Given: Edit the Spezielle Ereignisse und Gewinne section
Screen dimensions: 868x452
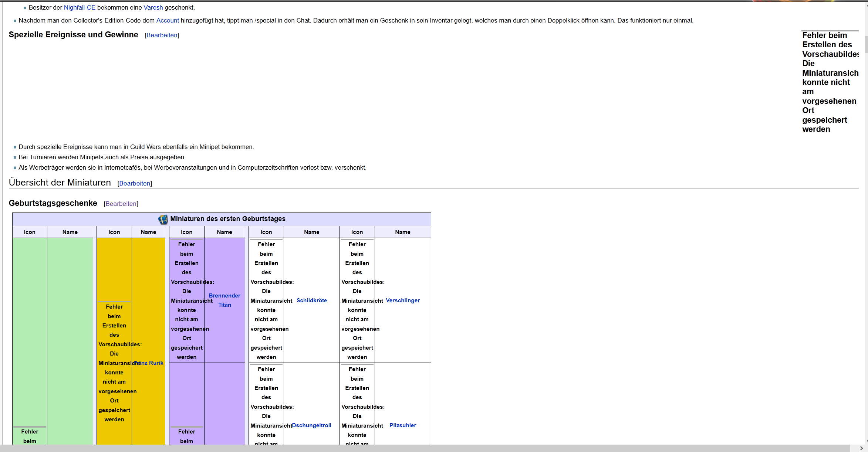Looking at the screenshot, I should [x=162, y=35].
